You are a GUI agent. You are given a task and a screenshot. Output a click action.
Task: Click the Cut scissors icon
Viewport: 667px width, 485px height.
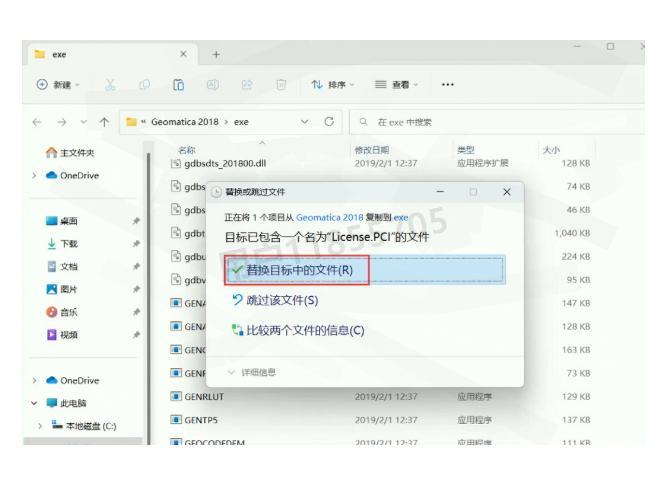point(110,85)
